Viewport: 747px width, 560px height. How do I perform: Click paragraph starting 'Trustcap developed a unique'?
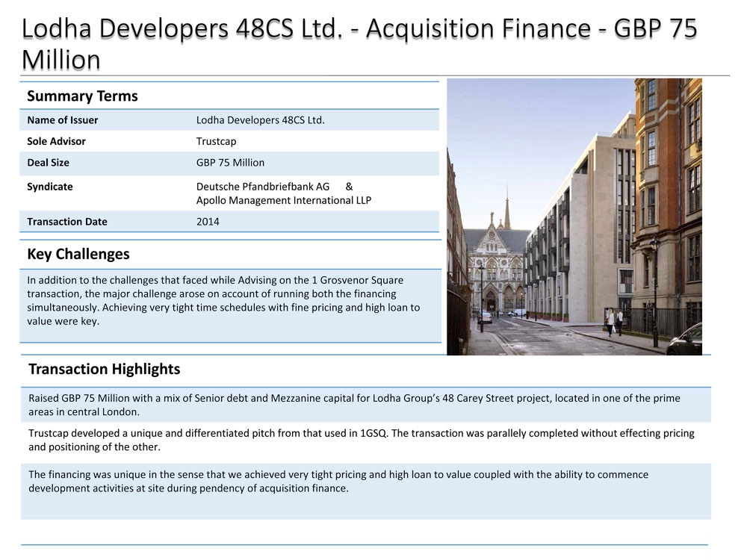tap(361, 440)
